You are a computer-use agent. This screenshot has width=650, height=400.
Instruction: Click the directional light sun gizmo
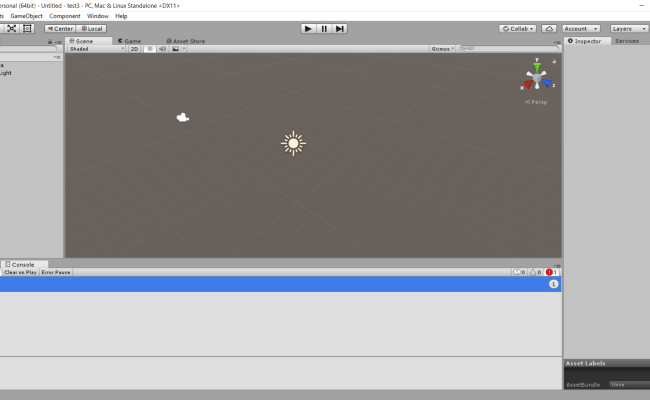coord(293,143)
